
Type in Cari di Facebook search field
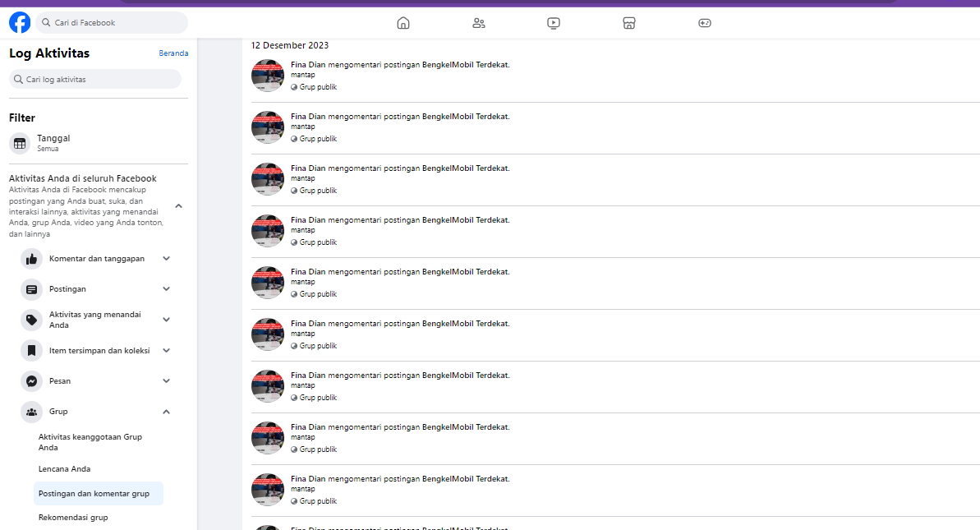click(x=112, y=22)
